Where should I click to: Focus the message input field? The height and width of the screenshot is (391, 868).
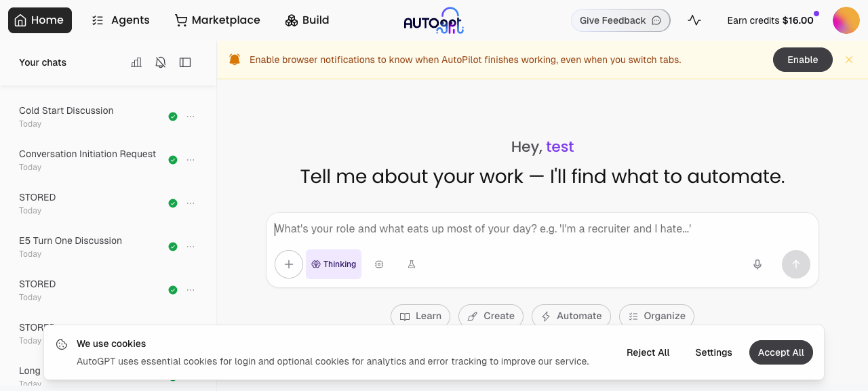pyautogui.click(x=542, y=229)
